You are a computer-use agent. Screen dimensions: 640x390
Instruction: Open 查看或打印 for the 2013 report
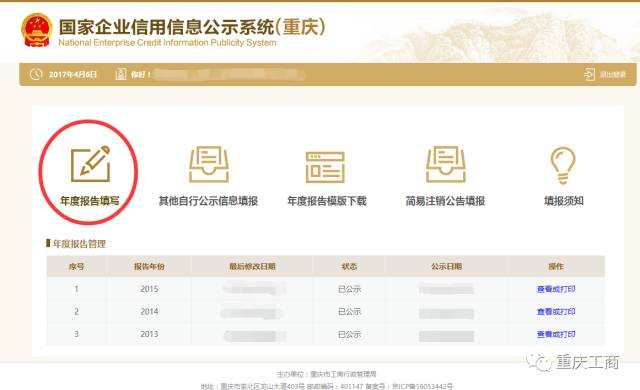tap(556, 335)
